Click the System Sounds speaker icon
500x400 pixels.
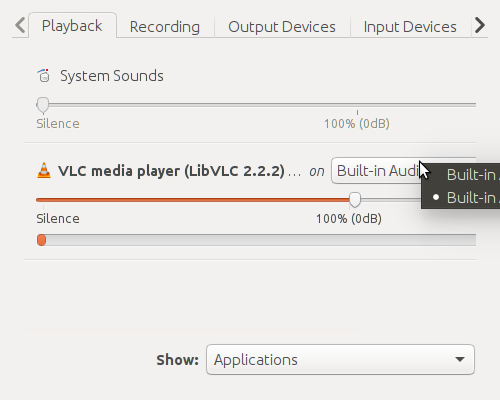(x=44, y=76)
